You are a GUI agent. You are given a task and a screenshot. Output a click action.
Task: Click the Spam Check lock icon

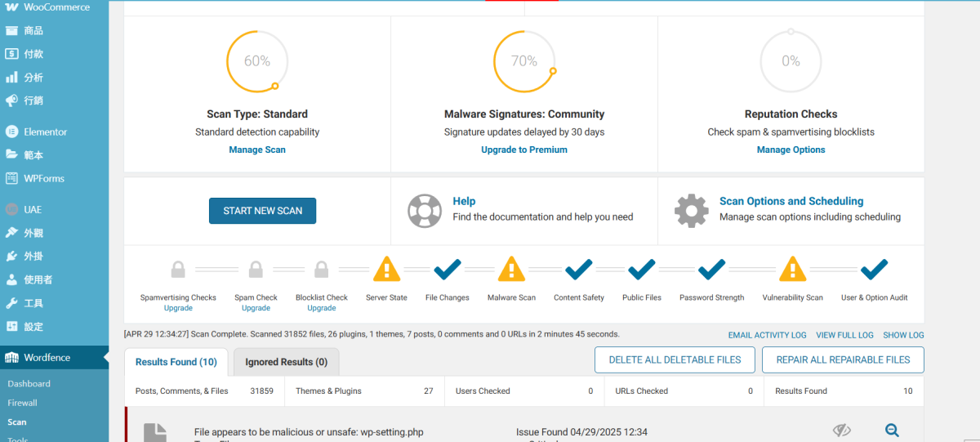click(x=256, y=269)
